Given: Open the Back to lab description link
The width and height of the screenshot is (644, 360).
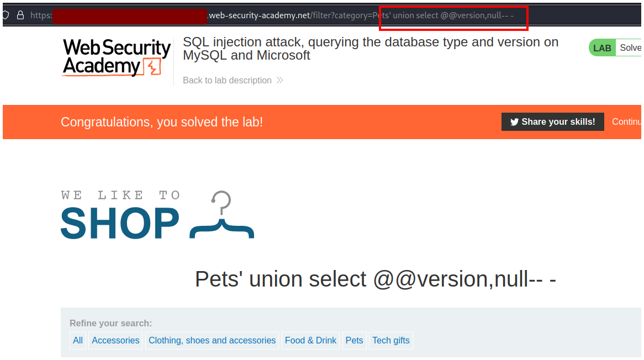Looking at the screenshot, I should [x=227, y=81].
